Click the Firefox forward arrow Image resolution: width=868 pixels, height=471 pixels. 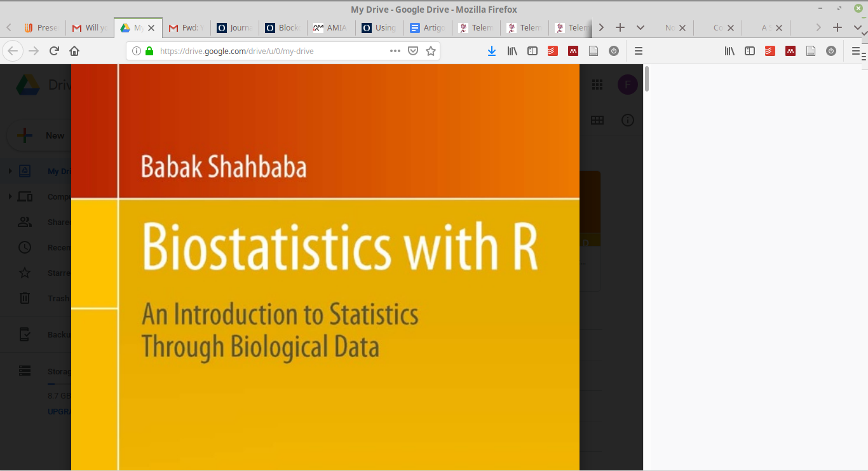34,51
